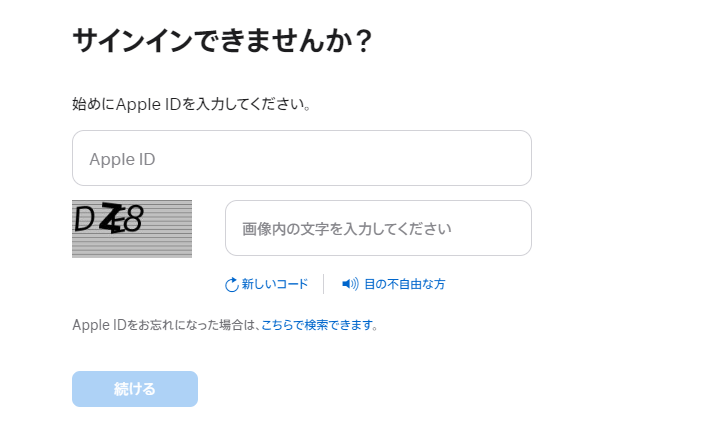Focus the Apple ID input field
This screenshot has height=435, width=707.
pyautogui.click(x=301, y=158)
